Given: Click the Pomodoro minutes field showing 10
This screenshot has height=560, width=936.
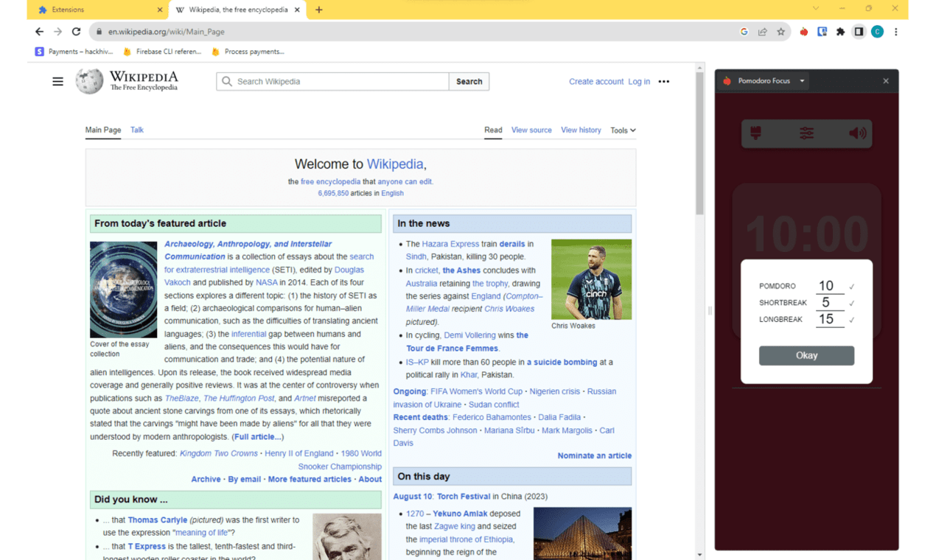Looking at the screenshot, I should click(x=830, y=286).
